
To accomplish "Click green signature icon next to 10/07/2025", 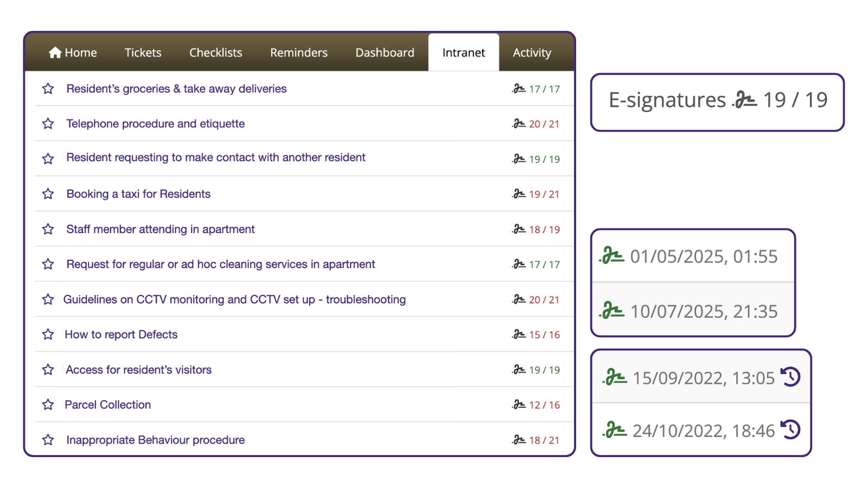I will click(x=612, y=311).
